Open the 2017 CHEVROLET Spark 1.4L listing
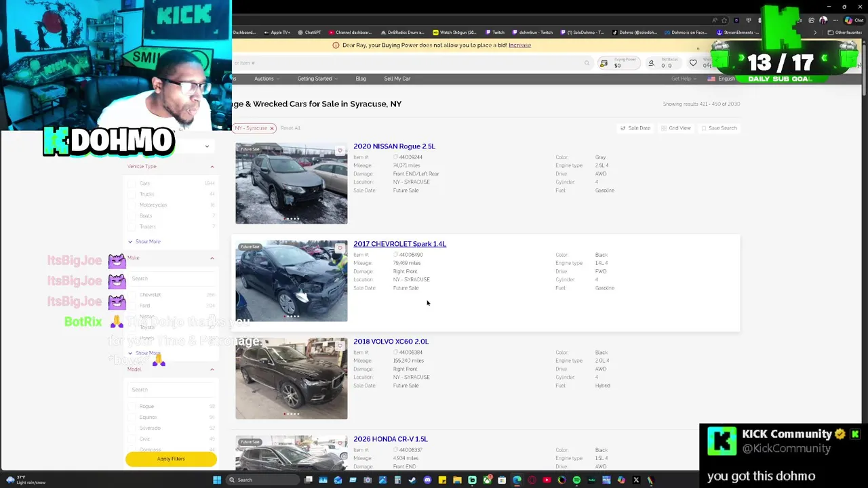Image resolution: width=868 pixels, height=488 pixels. (399, 244)
